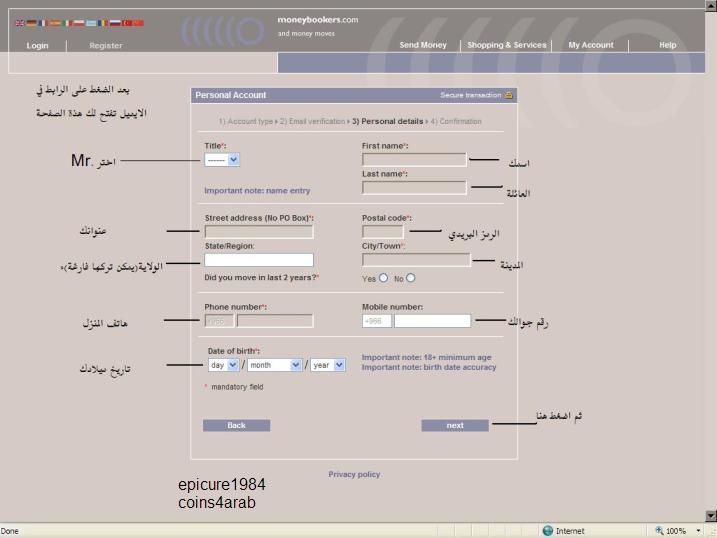This screenshot has height=538, width=717.
Task: Click the '2) Email verification' step text
Action: pos(313,121)
